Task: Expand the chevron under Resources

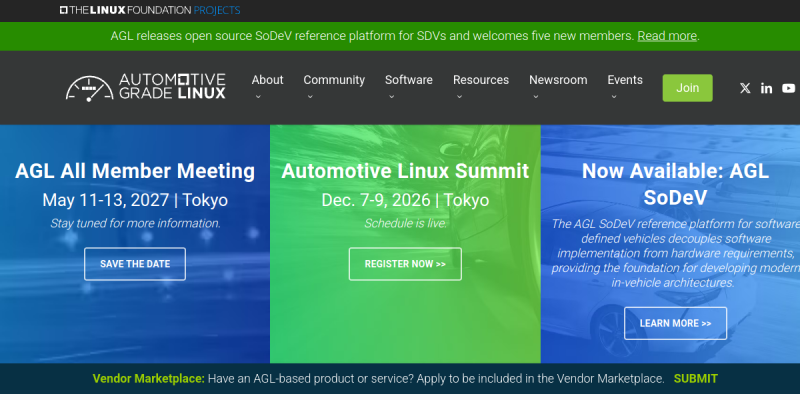Action: 459,96
